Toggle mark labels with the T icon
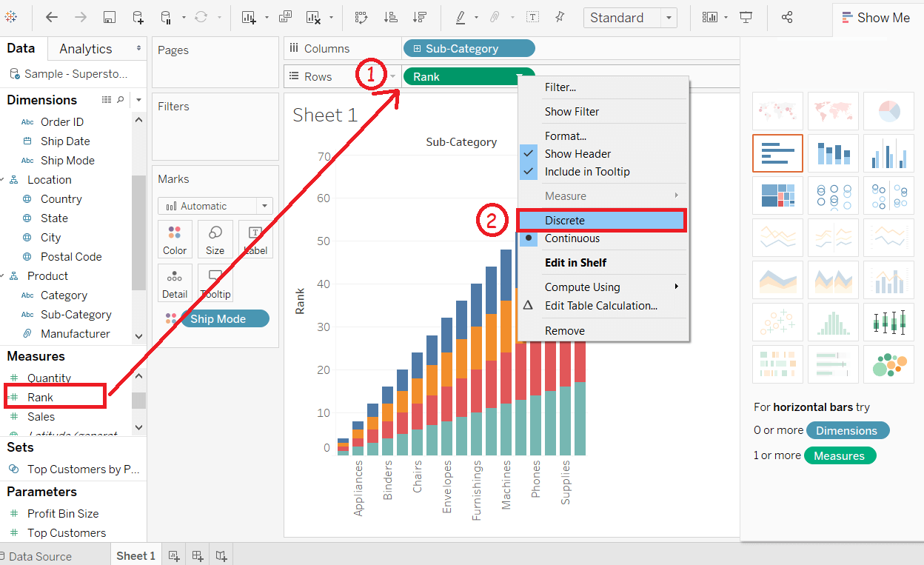 pos(532,17)
